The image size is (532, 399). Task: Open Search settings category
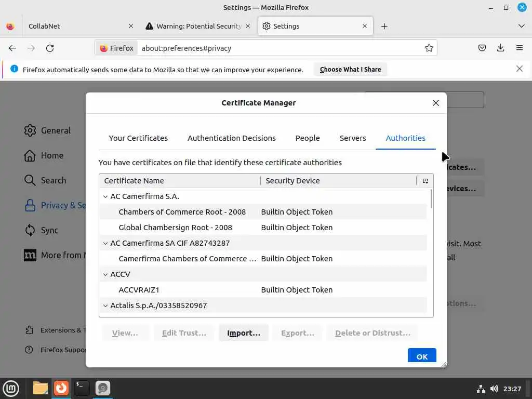(45, 180)
